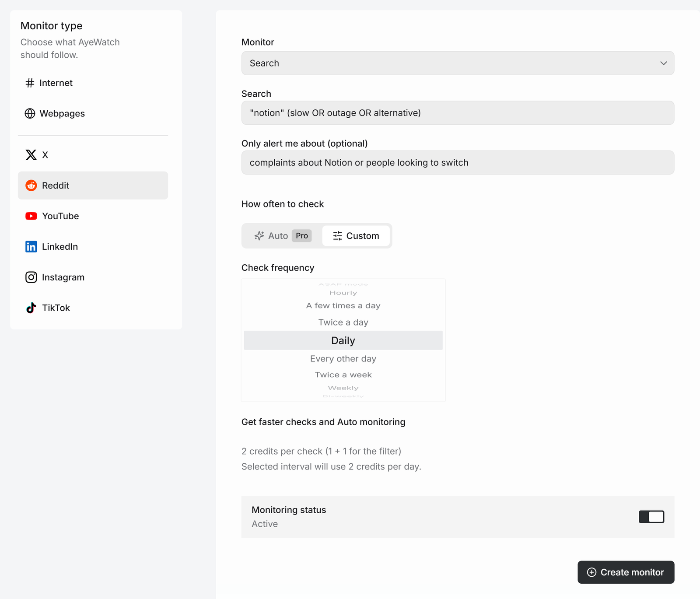700x599 pixels.
Task: Click the Create monitor button
Action: pos(626,572)
